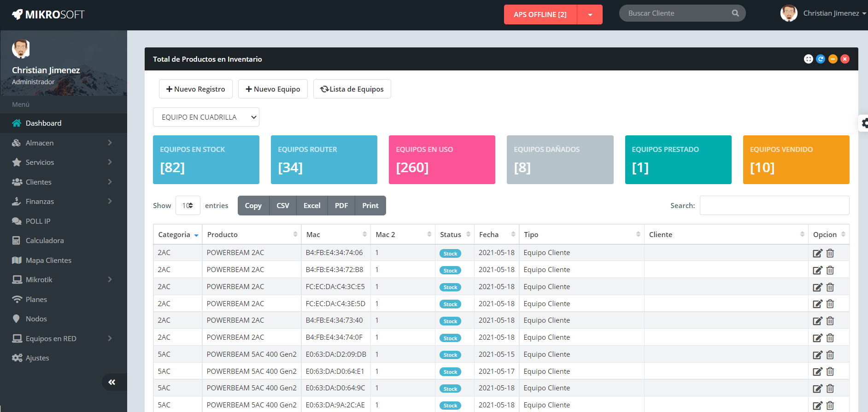
Task: Click the Copy export button
Action: (x=253, y=205)
